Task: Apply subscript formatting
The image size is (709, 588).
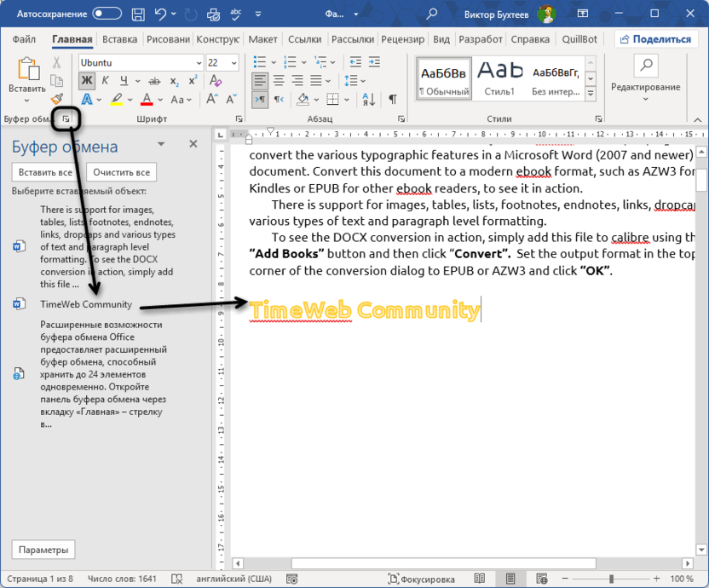Action: coord(174,81)
